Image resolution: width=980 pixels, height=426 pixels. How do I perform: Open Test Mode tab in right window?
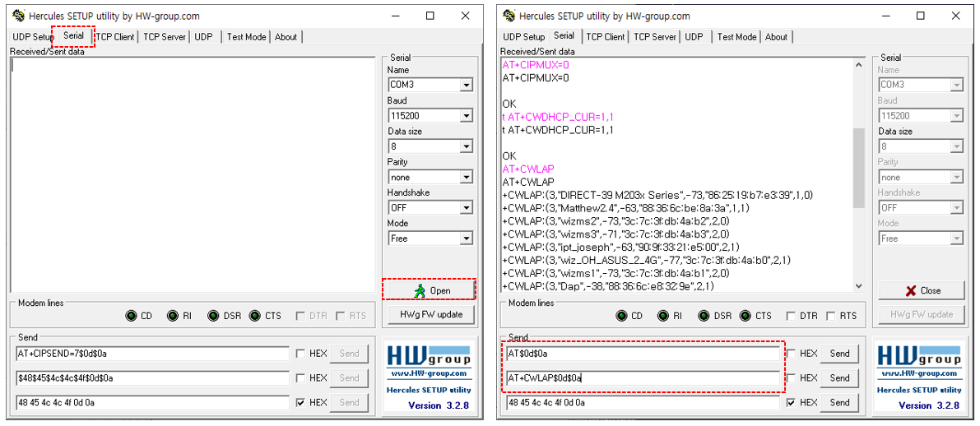(736, 37)
